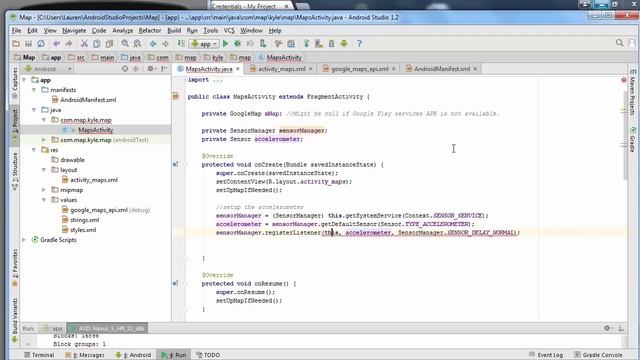Viewport: 640px width, 360px height.
Task: Click the Paste icon in toolbar
Action: coord(109,44)
